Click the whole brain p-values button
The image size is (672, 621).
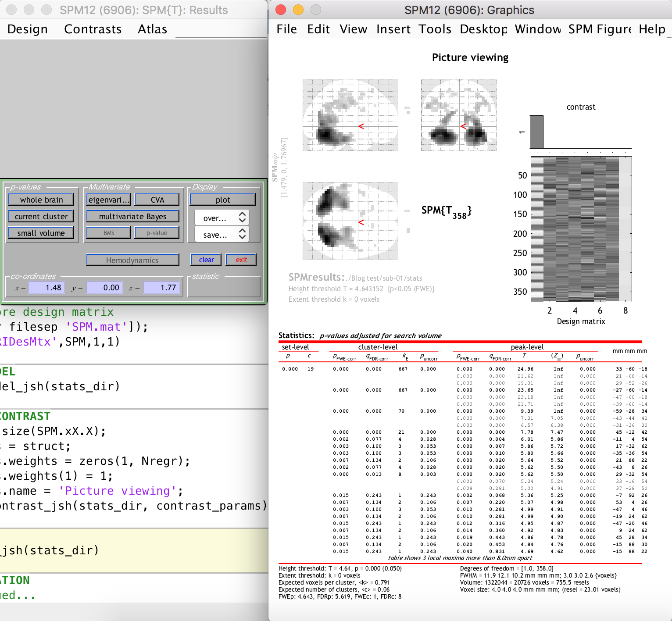pos(41,200)
